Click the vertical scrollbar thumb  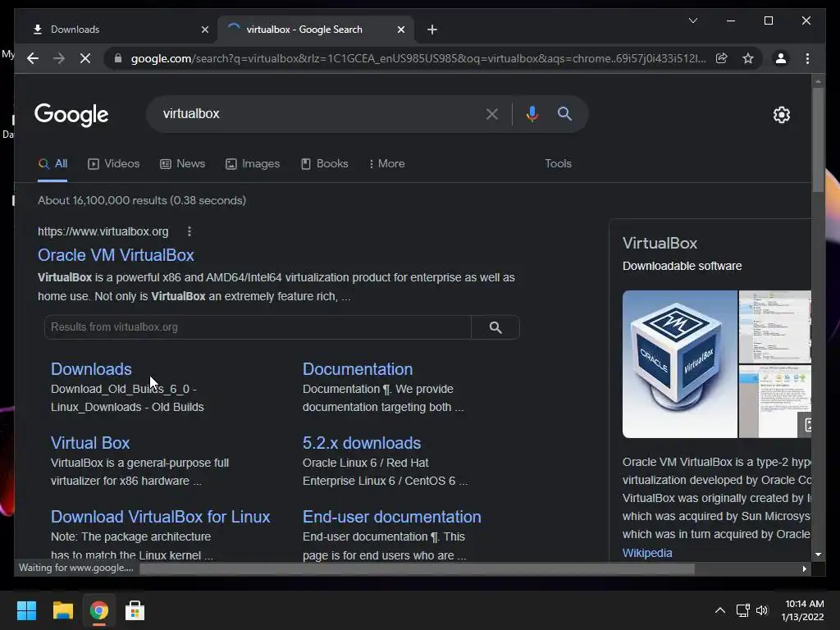pos(818,140)
